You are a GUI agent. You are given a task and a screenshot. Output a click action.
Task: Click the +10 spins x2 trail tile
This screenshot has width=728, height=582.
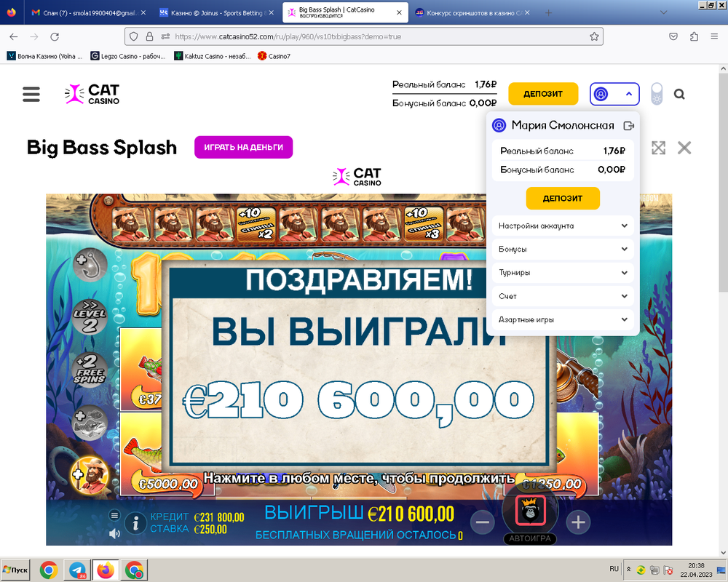coord(256,225)
